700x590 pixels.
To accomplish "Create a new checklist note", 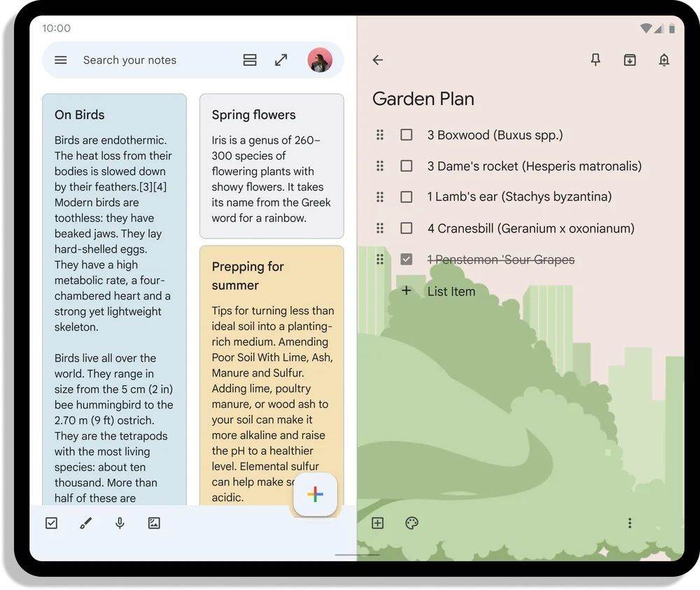I will [x=50, y=523].
